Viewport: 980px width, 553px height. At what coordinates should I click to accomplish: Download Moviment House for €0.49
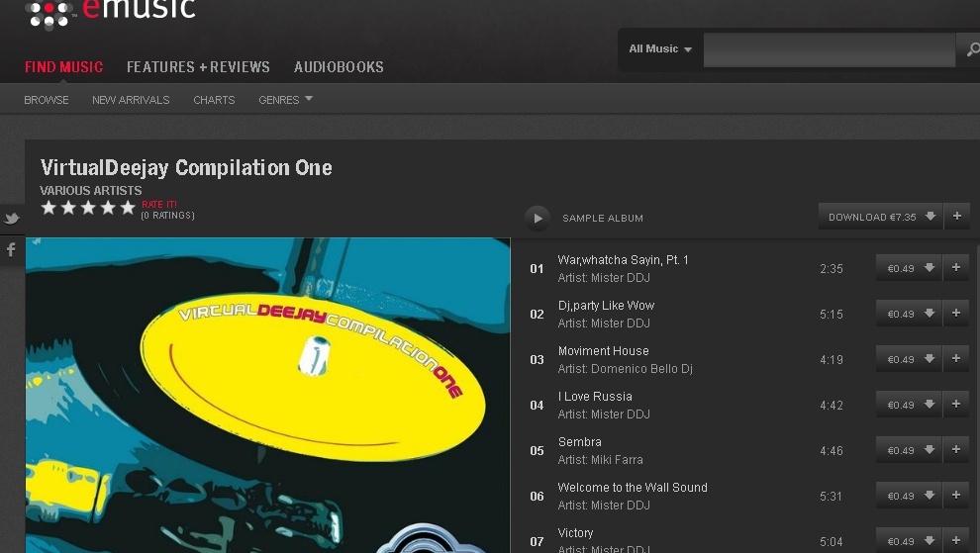909,359
